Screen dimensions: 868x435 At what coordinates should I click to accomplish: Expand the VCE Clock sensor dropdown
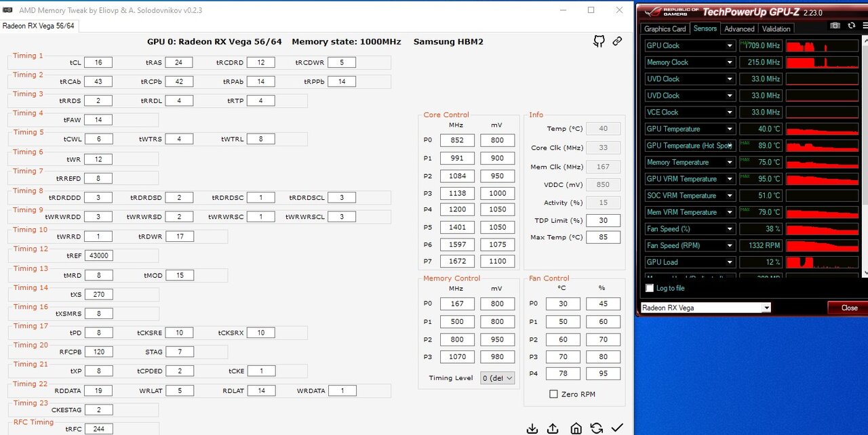pyautogui.click(x=730, y=112)
